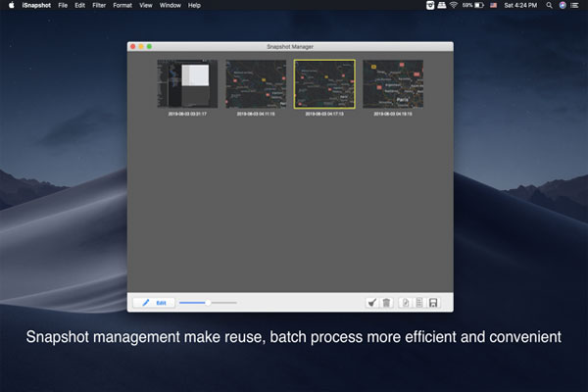Click the checkmark select-all icon
This screenshot has height=392, width=588.
point(372,303)
